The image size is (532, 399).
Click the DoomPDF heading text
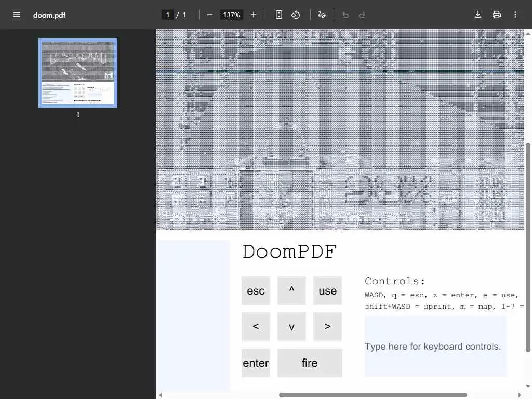[x=289, y=252]
